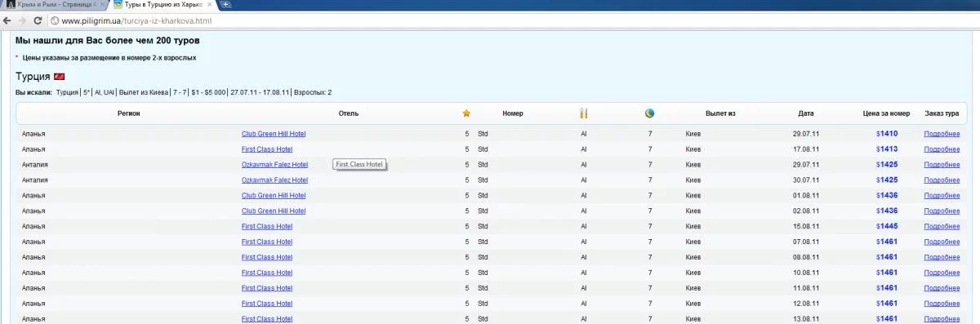Screen dimensions: 980x324
Task: Click the date 15.08.11
Action: click(x=805, y=226)
